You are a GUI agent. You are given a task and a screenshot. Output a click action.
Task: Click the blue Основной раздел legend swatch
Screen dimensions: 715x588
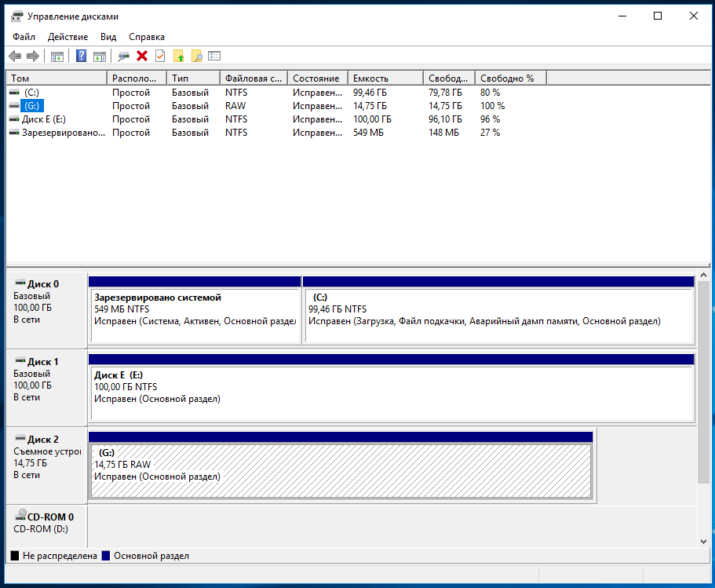click(106, 556)
